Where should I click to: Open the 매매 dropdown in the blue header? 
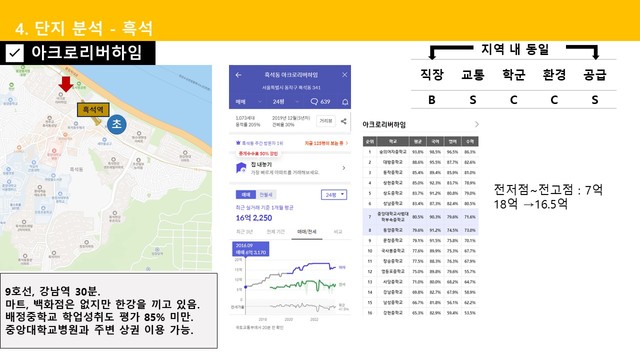point(248,102)
